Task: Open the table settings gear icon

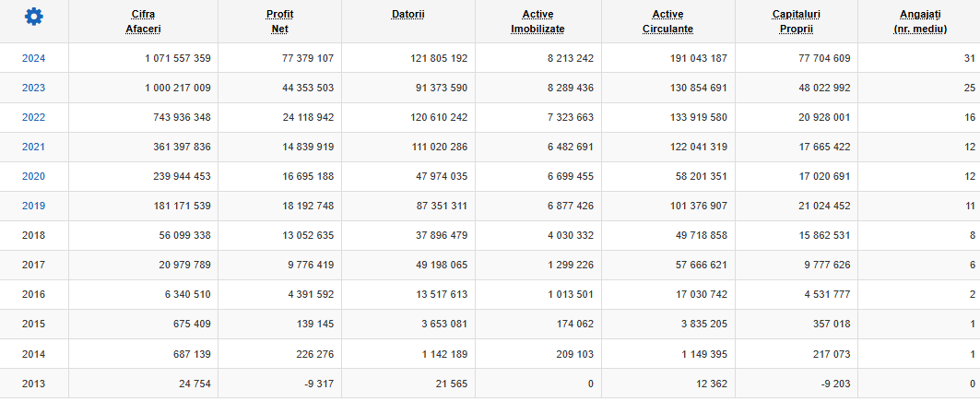Action: [x=34, y=17]
